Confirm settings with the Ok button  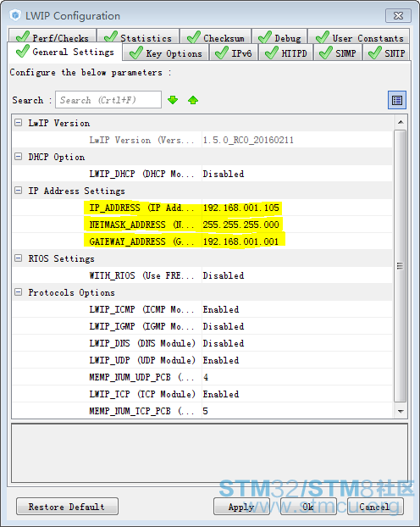(308, 507)
